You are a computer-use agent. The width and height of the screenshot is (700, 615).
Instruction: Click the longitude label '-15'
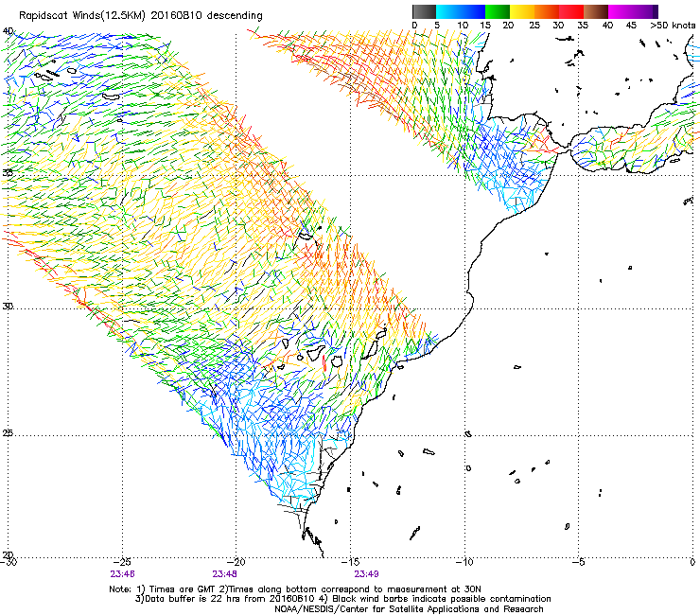[x=350, y=562]
